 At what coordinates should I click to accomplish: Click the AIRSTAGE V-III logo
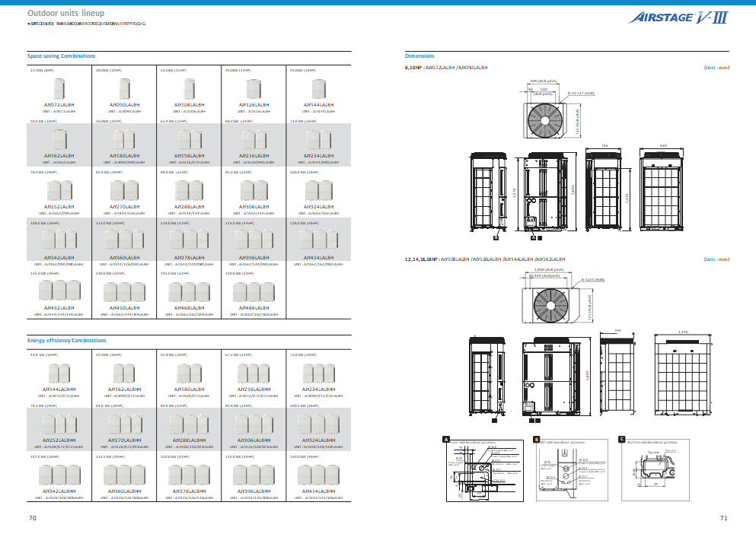[x=678, y=17]
